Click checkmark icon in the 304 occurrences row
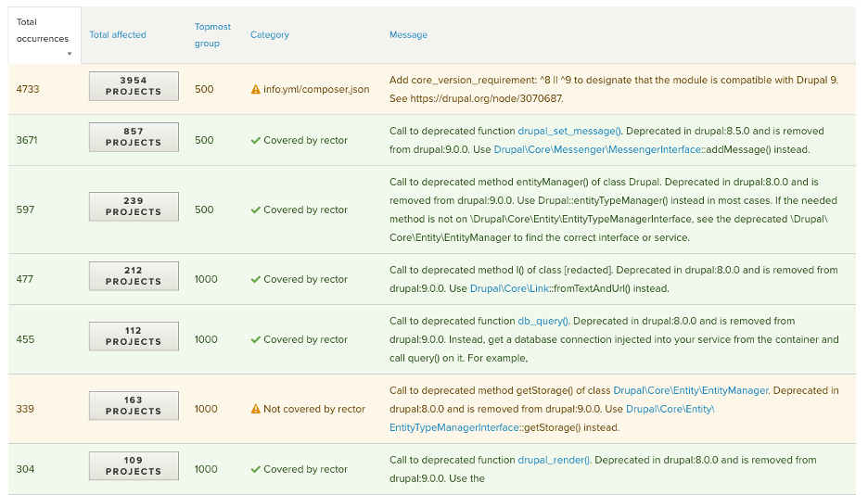 [255, 470]
